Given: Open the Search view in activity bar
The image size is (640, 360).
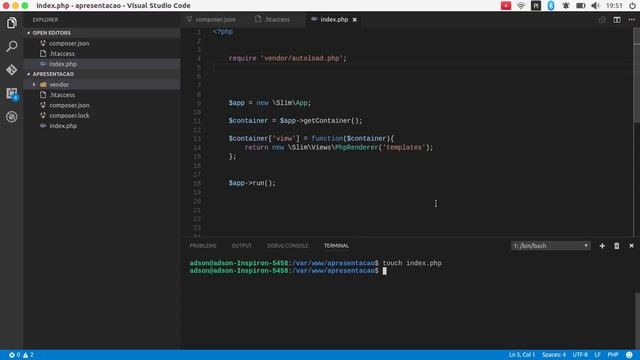Looking at the screenshot, I should pyautogui.click(x=11, y=46).
